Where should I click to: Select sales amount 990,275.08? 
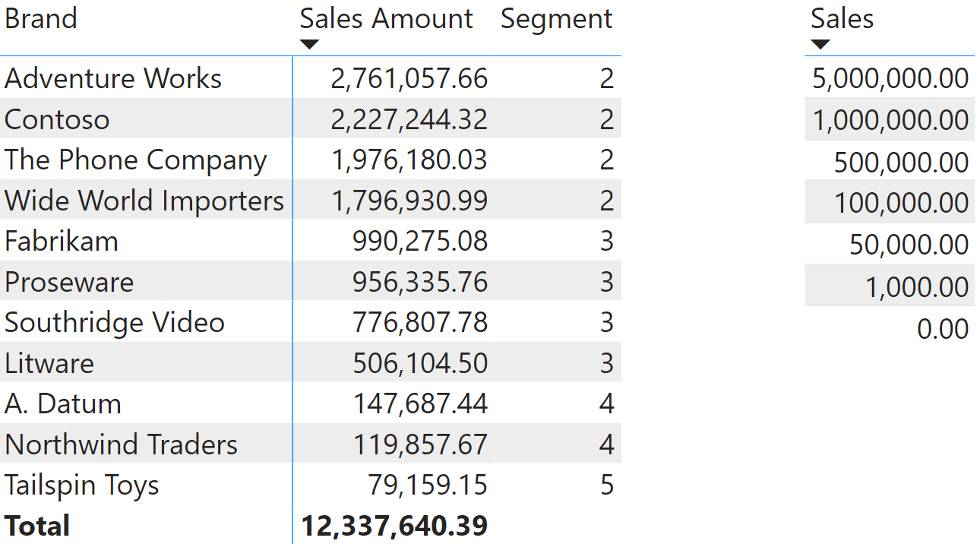point(420,241)
